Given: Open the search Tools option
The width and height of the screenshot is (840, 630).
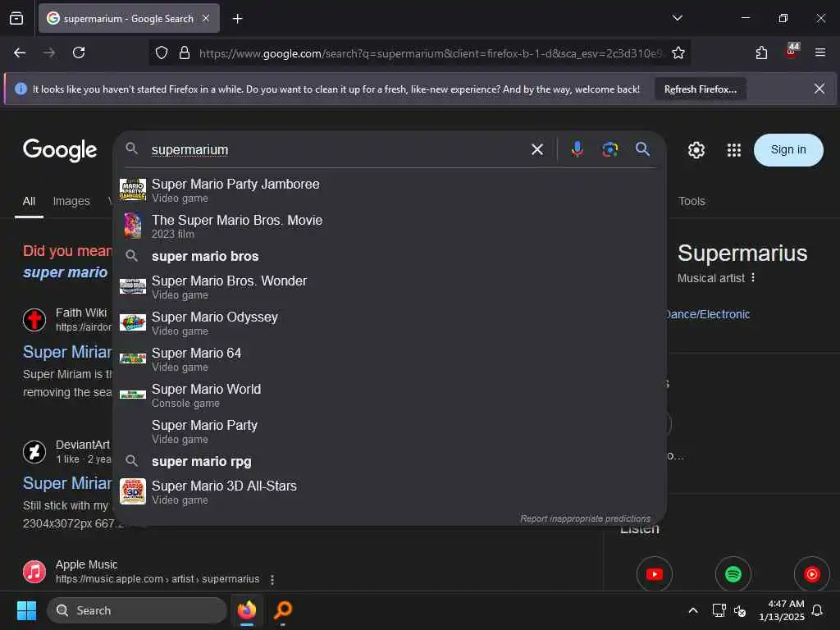Looking at the screenshot, I should click(692, 202).
